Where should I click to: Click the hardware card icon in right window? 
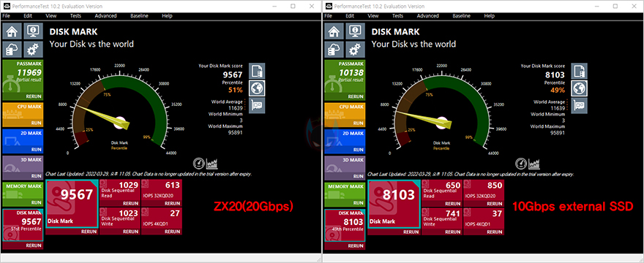pos(579,105)
